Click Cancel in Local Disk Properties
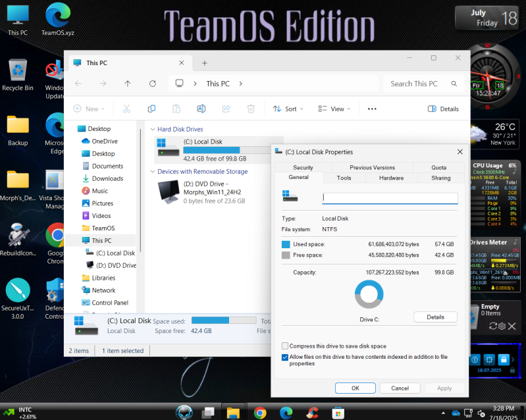 (400, 388)
